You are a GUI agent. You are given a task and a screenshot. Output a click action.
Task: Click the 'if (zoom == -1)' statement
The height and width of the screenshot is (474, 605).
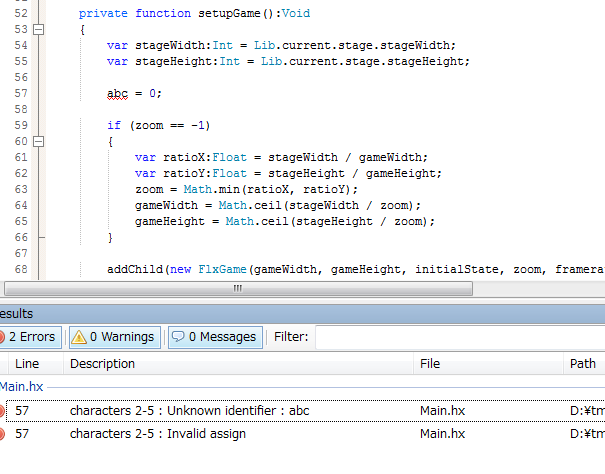pos(159,125)
